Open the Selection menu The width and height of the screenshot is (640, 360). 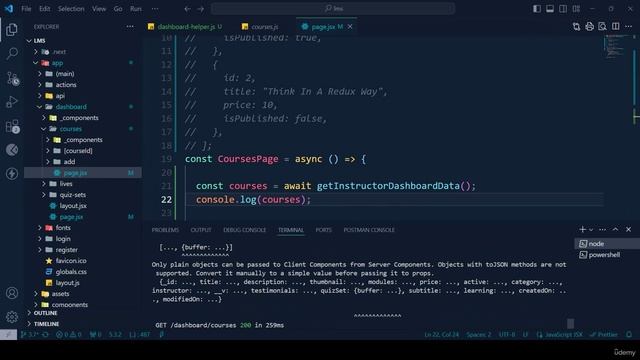tap(71, 9)
